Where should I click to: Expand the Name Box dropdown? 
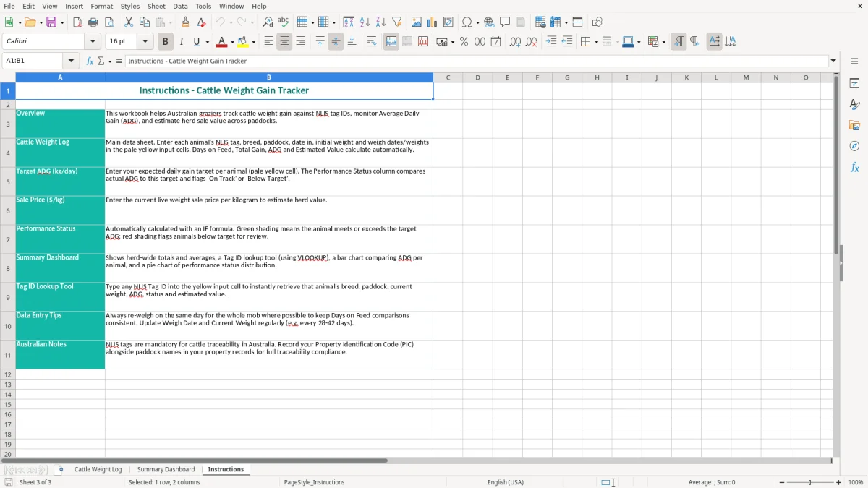(x=71, y=61)
